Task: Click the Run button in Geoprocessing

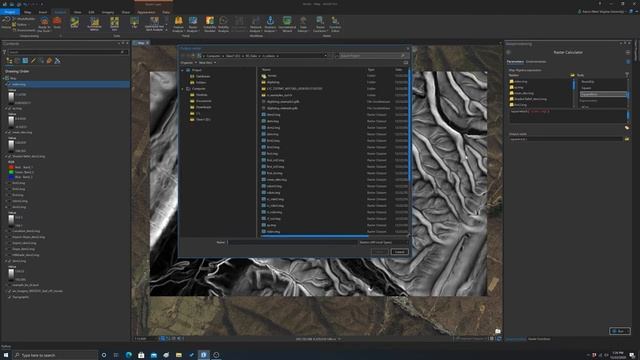Action: point(620,331)
